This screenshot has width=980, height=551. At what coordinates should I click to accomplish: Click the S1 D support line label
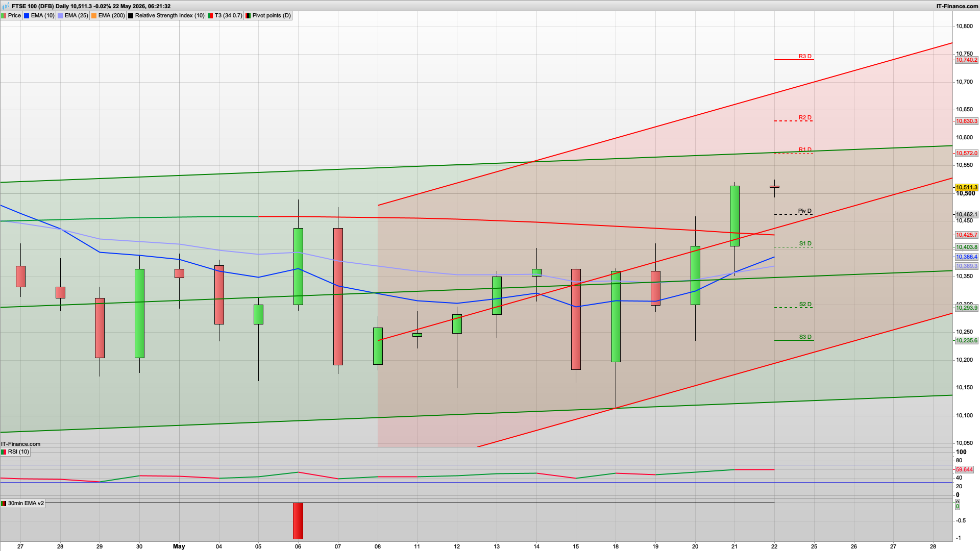[805, 243]
